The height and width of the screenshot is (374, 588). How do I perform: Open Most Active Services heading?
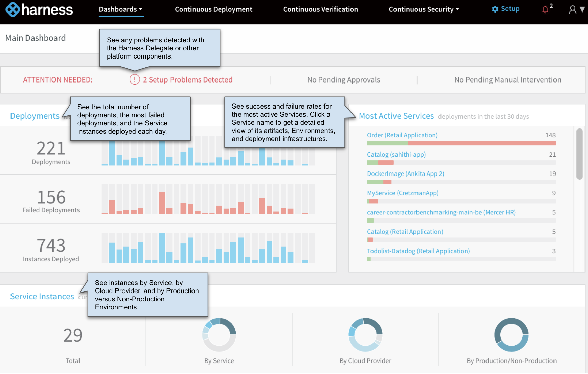[396, 116]
